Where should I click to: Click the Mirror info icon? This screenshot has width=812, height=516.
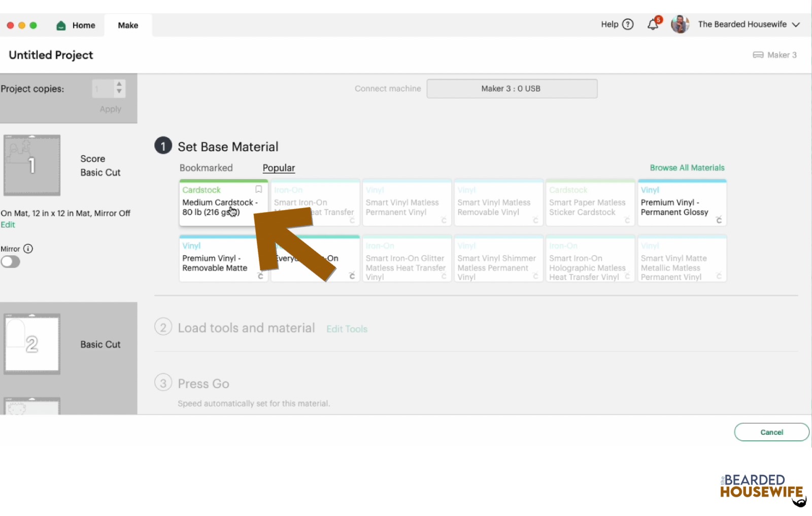click(29, 249)
